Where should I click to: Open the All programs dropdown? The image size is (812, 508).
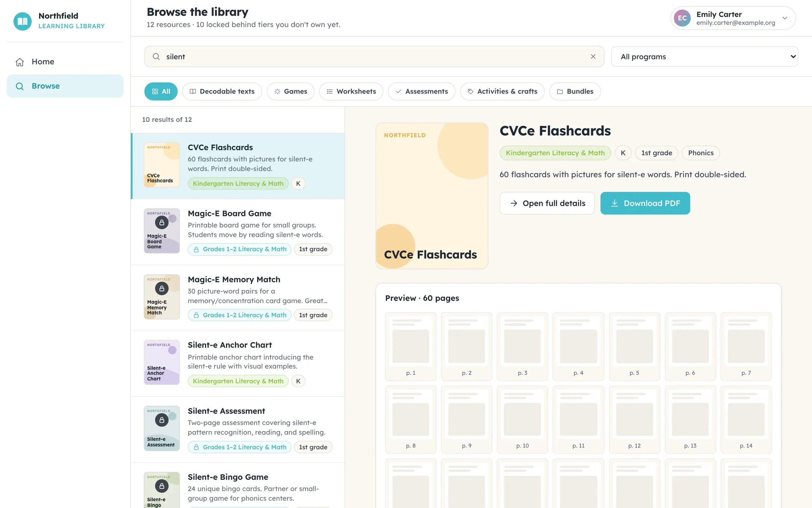(704, 57)
